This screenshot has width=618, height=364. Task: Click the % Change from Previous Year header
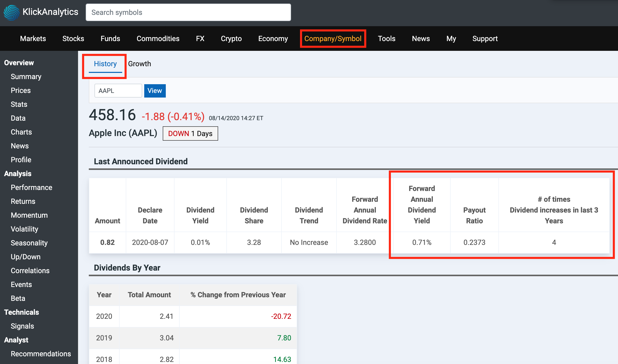(238, 295)
